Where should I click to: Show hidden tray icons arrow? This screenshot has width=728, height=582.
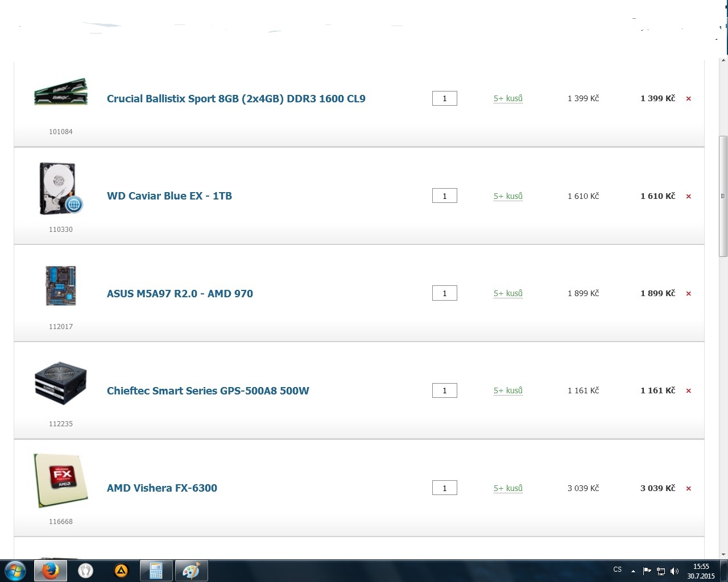tap(633, 571)
